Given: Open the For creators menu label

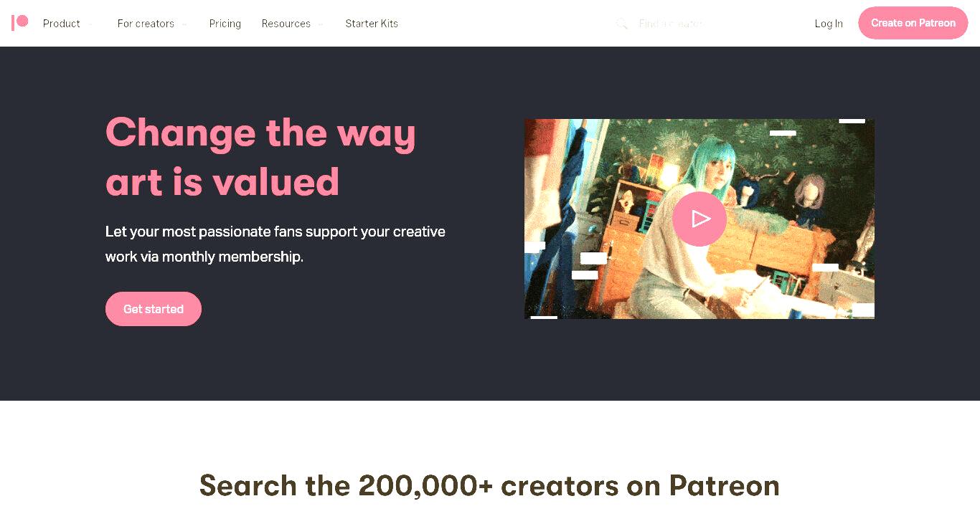Looking at the screenshot, I should [x=146, y=24].
